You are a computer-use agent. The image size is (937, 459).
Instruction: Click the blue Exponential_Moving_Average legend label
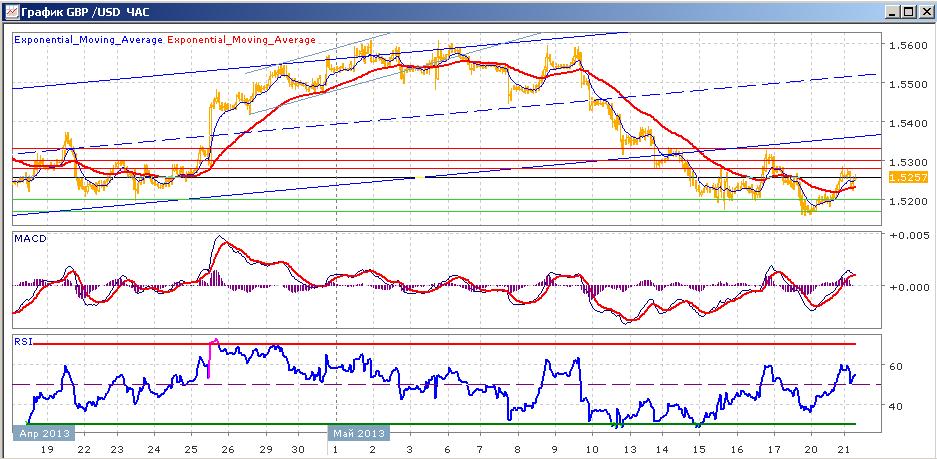pyautogui.click(x=88, y=40)
